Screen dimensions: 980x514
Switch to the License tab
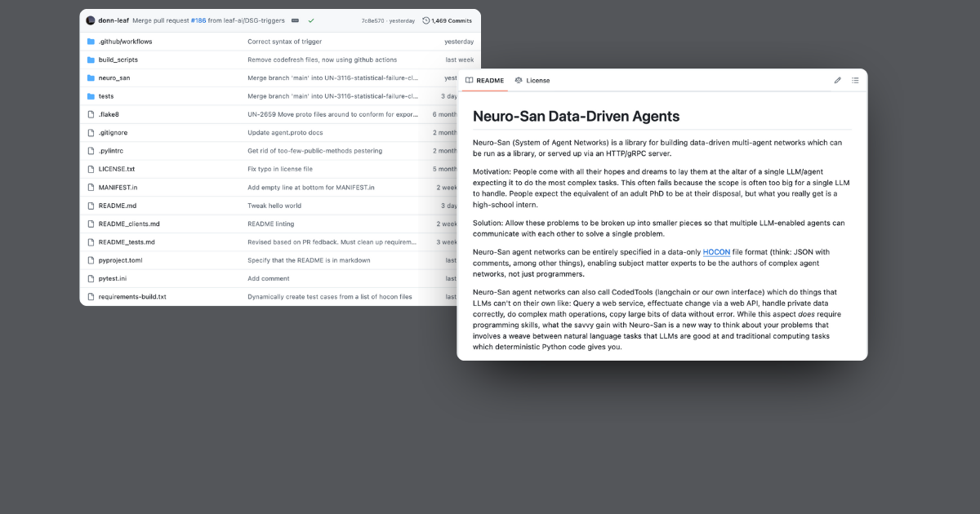[538, 80]
